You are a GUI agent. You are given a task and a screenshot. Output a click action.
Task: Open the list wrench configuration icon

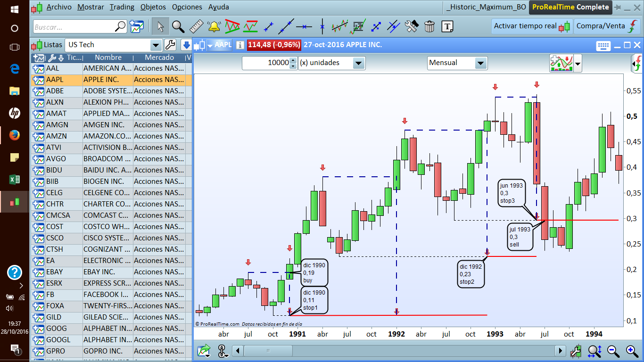click(x=170, y=45)
